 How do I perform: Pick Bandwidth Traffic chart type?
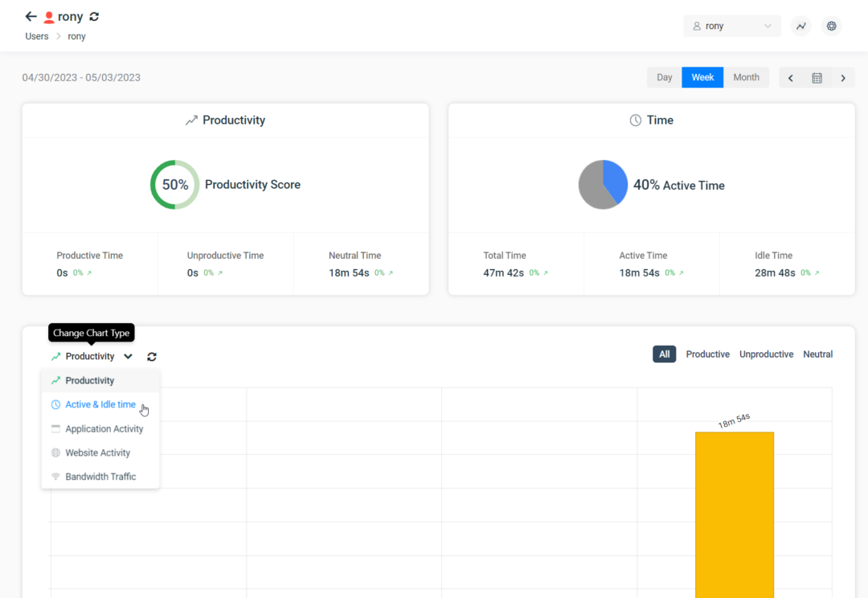point(100,477)
